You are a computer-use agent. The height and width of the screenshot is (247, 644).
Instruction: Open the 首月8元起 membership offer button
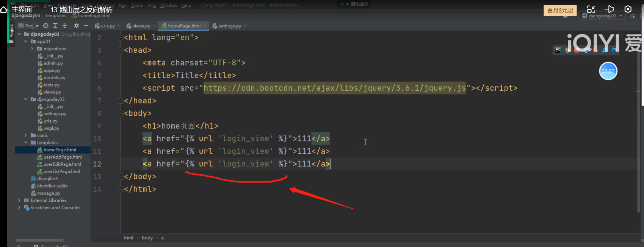(560, 10)
